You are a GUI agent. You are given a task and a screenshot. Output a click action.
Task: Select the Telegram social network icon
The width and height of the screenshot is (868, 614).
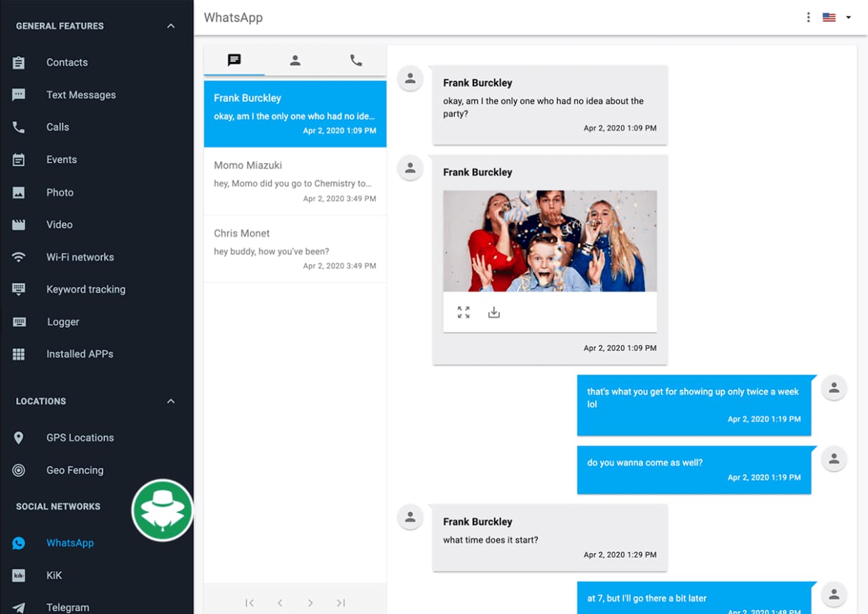pos(18,605)
